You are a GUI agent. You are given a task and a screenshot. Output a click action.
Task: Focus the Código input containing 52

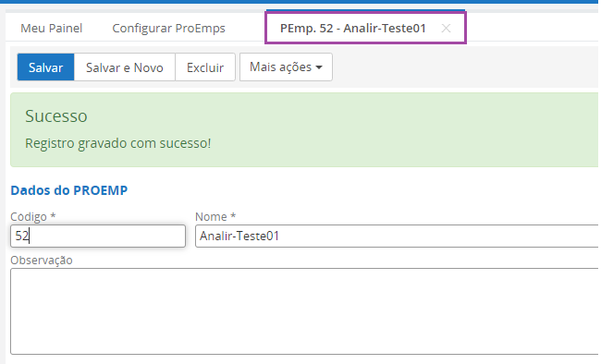click(x=98, y=236)
